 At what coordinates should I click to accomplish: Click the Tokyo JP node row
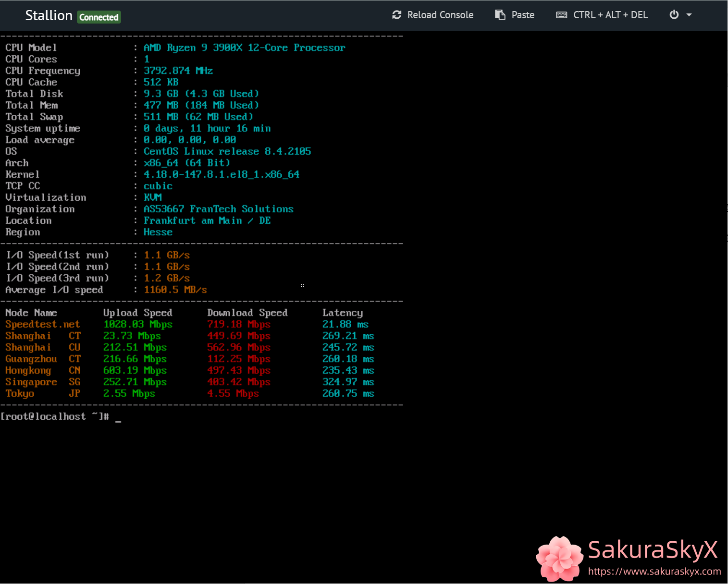[43, 394]
